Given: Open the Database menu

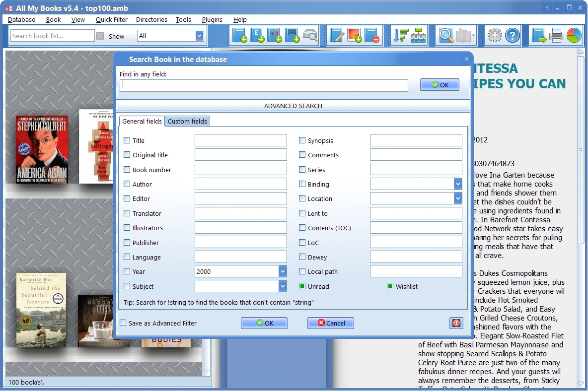Looking at the screenshot, I should pos(21,19).
